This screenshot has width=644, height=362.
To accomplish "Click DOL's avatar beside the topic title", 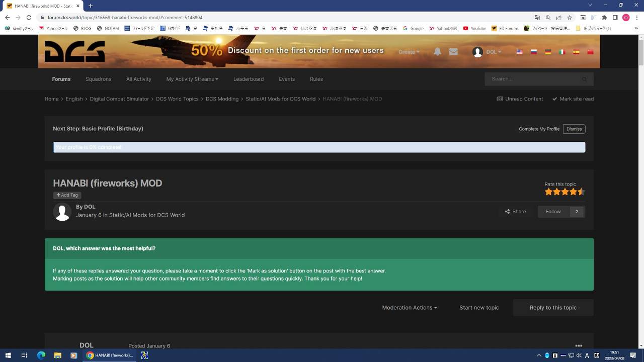I will click(x=62, y=212).
